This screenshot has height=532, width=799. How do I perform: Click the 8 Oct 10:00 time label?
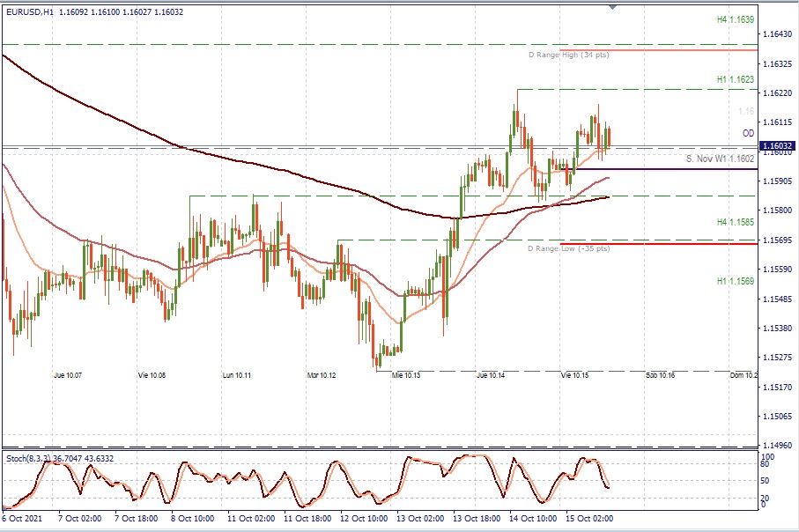click(x=193, y=519)
